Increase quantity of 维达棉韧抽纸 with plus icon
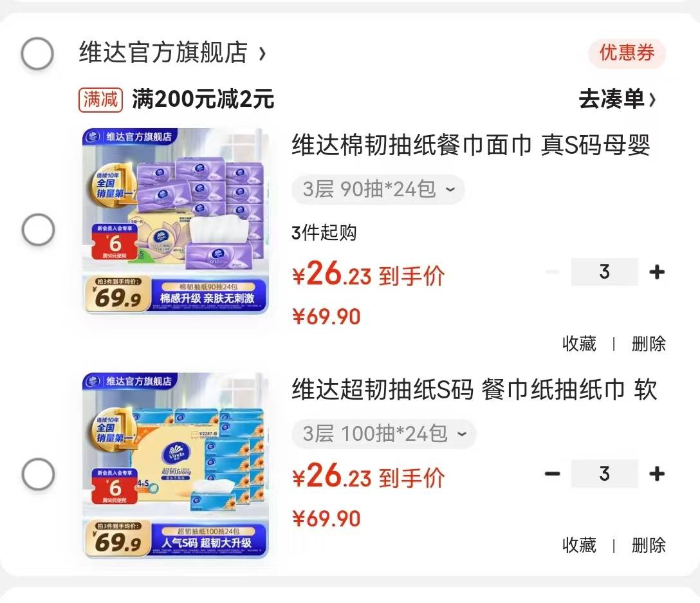 [x=657, y=272]
